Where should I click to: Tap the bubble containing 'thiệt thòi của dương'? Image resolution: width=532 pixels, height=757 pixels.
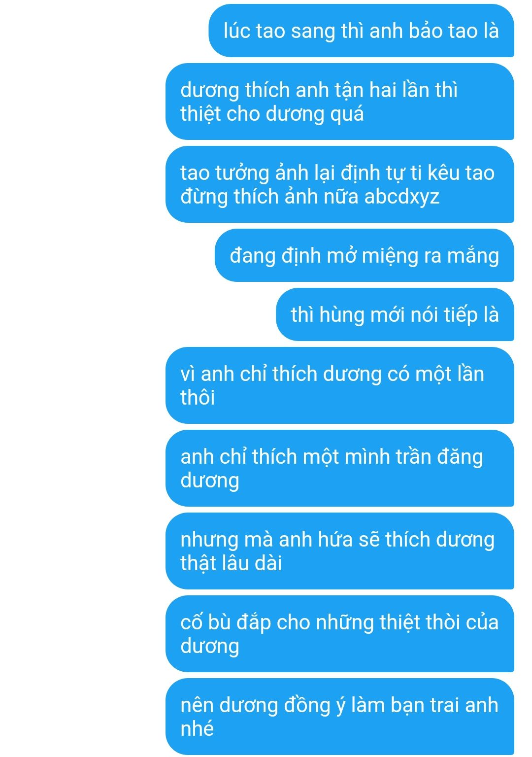coord(340,634)
